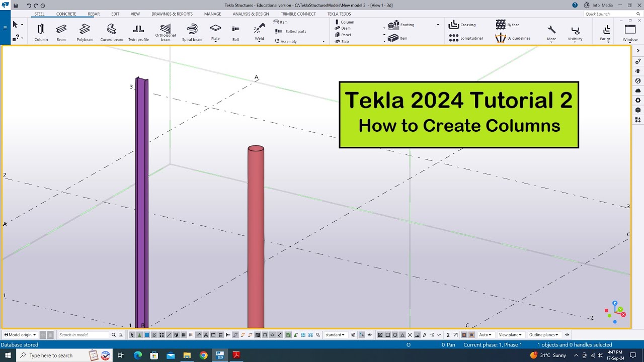Toggle snap to intersection X switch
Screen dimensions: 644x362
pyautogui.click(x=410, y=335)
